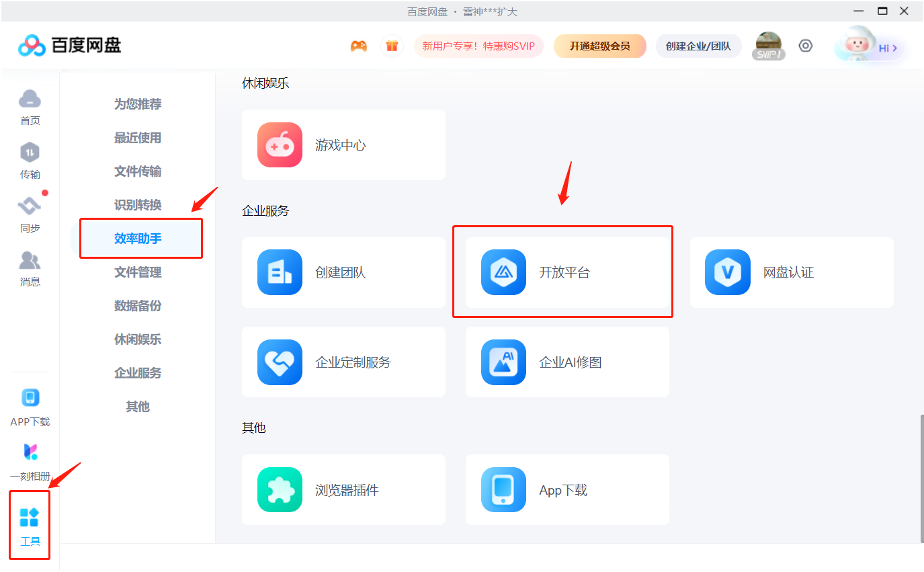
Task: Open the gift box icon near the top
Action: (x=392, y=46)
